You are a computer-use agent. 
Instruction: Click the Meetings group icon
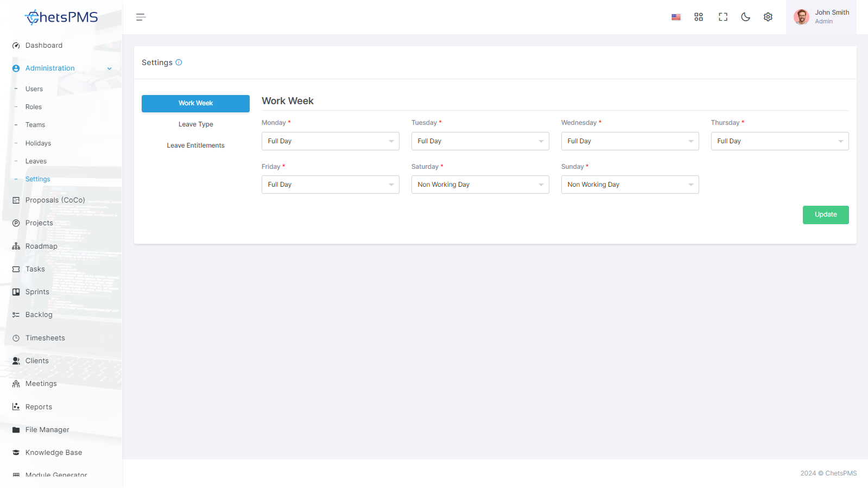(x=16, y=384)
